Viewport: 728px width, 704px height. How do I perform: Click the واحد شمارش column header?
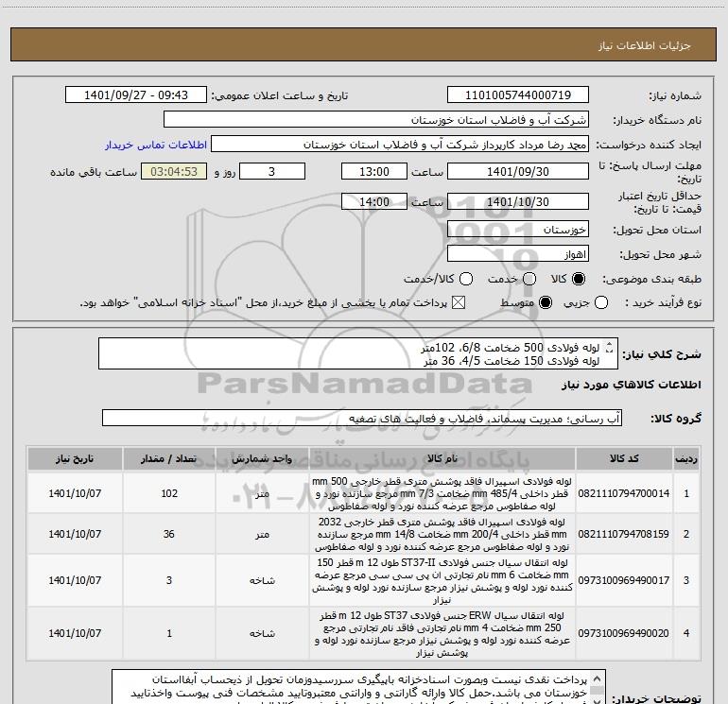coord(262,458)
